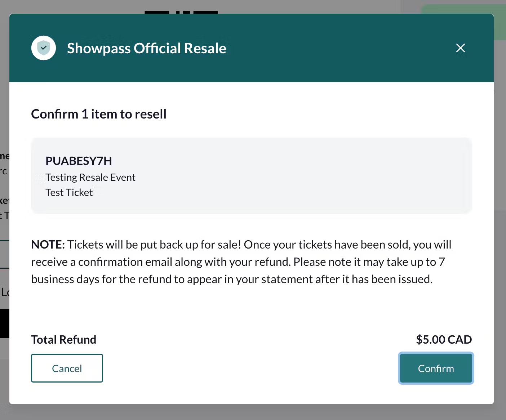Click the $5.00 CAD refund amount
This screenshot has height=420, width=506.
[x=444, y=339]
